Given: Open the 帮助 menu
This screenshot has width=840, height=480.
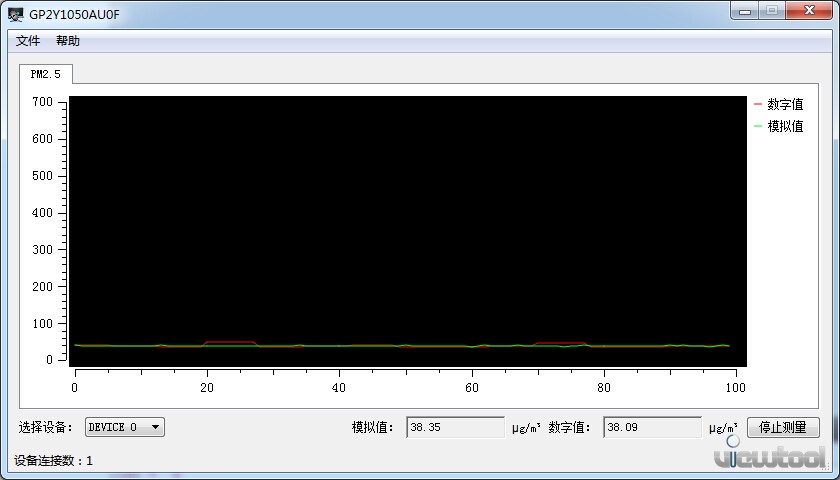Looking at the screenshot, I should (x=68, y=41).
